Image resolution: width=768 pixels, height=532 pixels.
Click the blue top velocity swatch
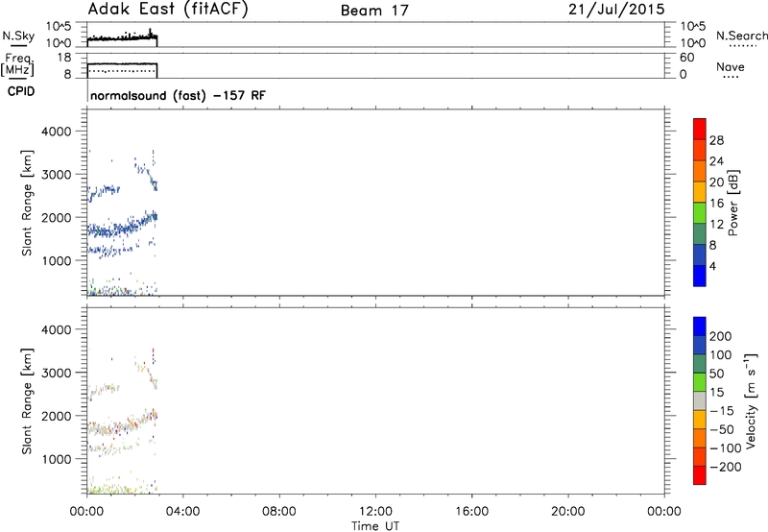click(700, 326)
